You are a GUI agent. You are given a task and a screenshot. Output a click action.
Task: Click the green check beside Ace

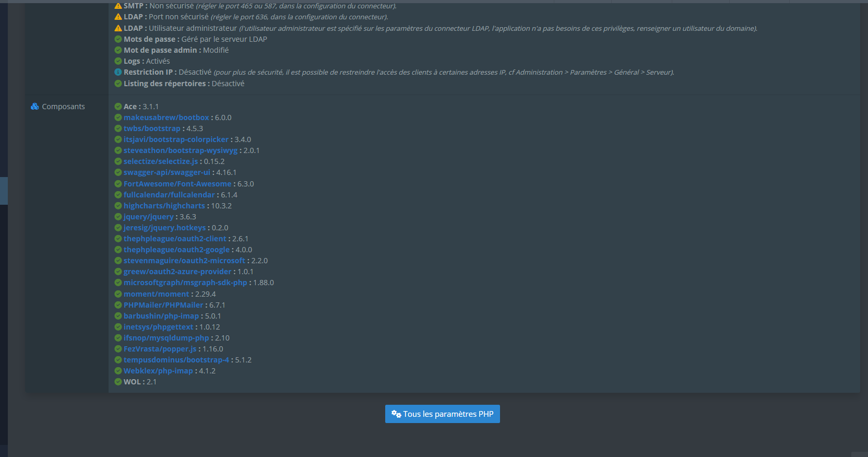[x=118, y=107]
